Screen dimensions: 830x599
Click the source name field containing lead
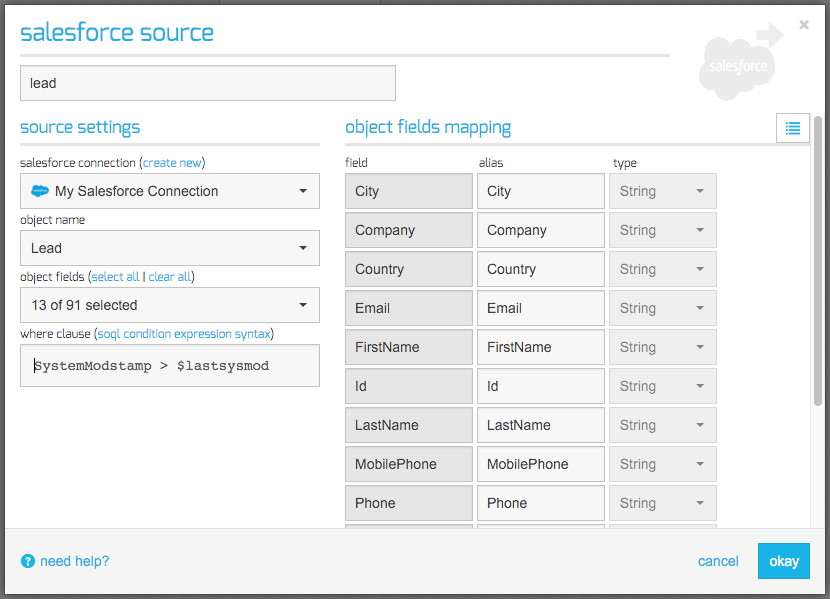[x=208, y=83]
